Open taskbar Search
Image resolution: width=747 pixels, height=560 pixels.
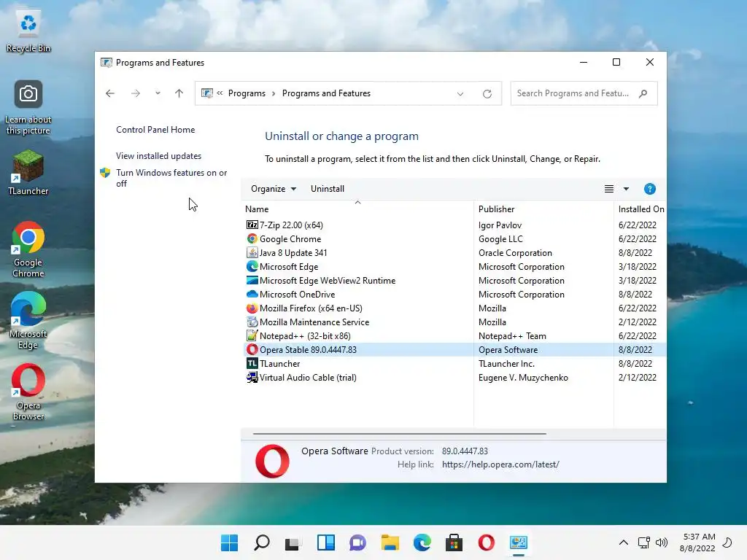coord(262,542)
